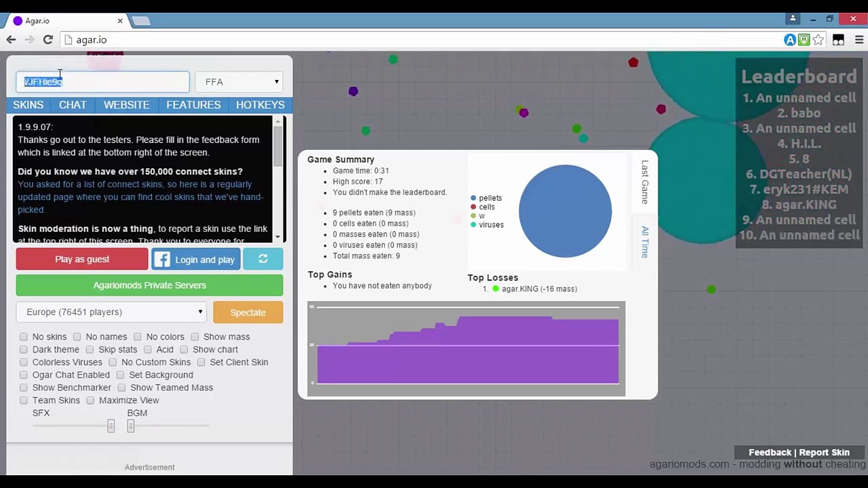Click the browser forward arrow
Viewport: 868px width, 488px height.
(x=29, y=40)
